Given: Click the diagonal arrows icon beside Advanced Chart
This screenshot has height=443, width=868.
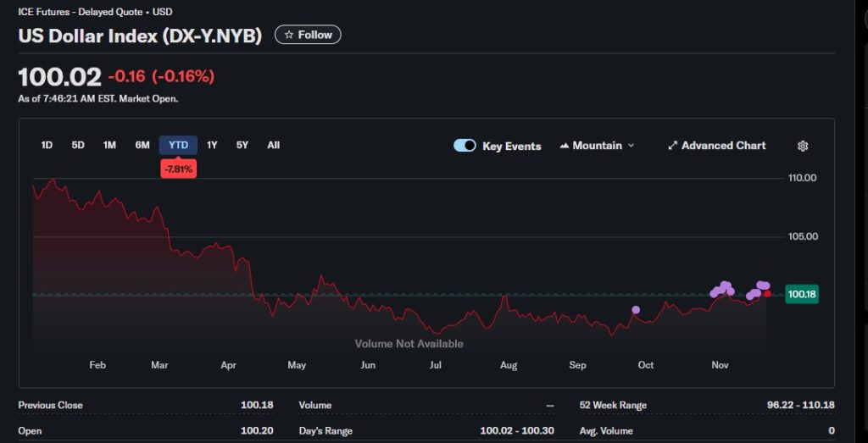Looking at the screenshot, I should click(672, 146).
